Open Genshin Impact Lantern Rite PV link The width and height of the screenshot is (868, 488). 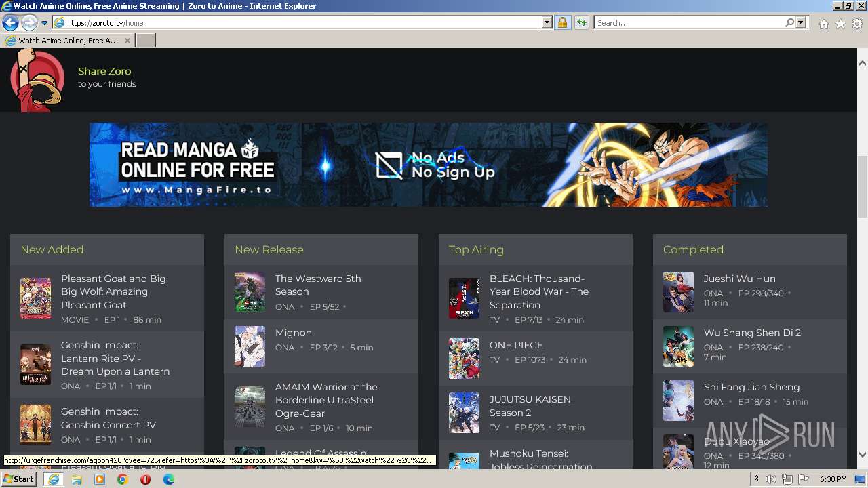tap(115, 358)
